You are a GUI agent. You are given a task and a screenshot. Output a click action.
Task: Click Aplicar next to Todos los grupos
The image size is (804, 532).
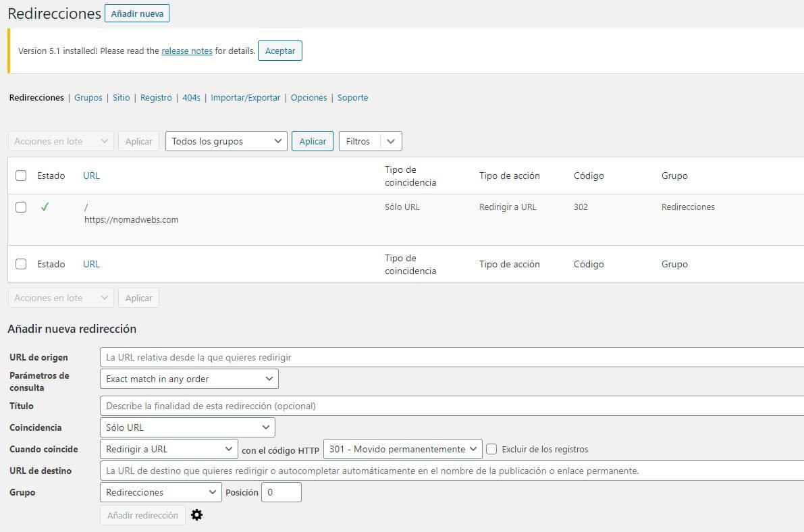pos(313,141)
